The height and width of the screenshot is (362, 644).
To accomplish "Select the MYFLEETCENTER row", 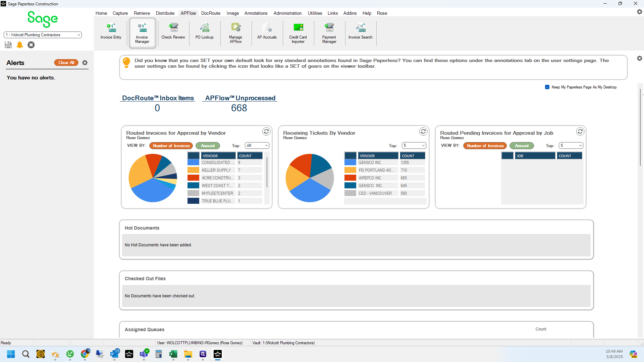I will pyautogui.click(x=225, y=193).
